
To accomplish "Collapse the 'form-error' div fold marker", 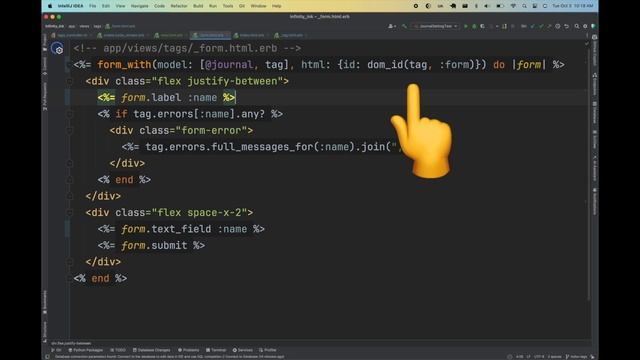I will (69, 131).
